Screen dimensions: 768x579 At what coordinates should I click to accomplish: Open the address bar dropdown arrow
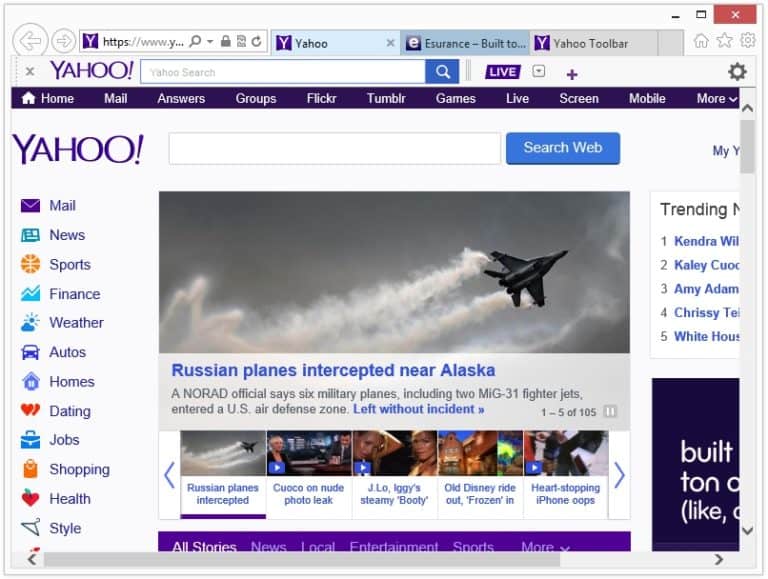click(x=210, y=42)
